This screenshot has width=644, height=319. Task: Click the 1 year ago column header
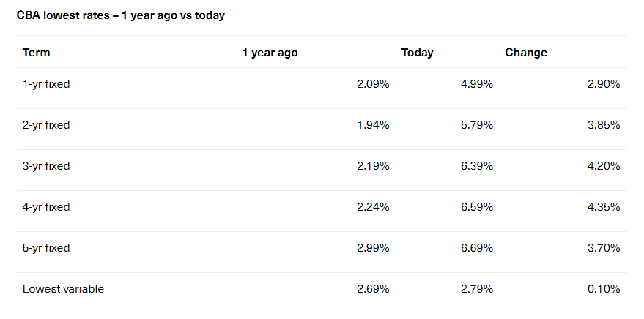coord(270,53)
